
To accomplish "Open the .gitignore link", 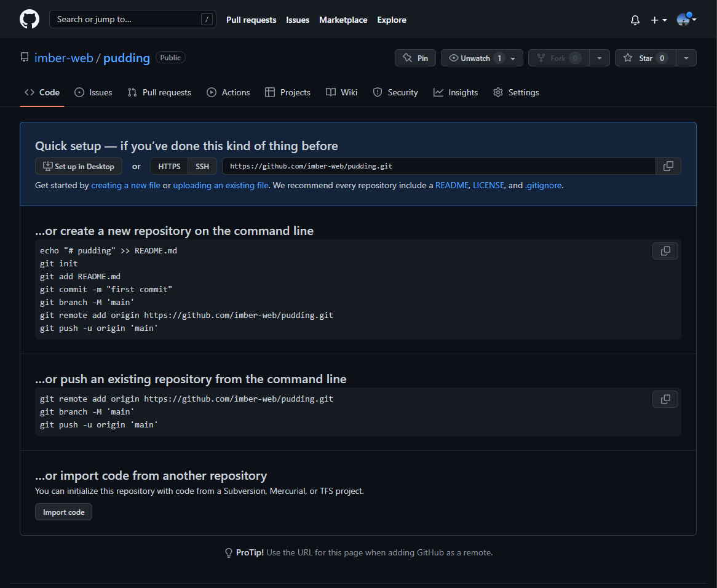I will (543, 185).
